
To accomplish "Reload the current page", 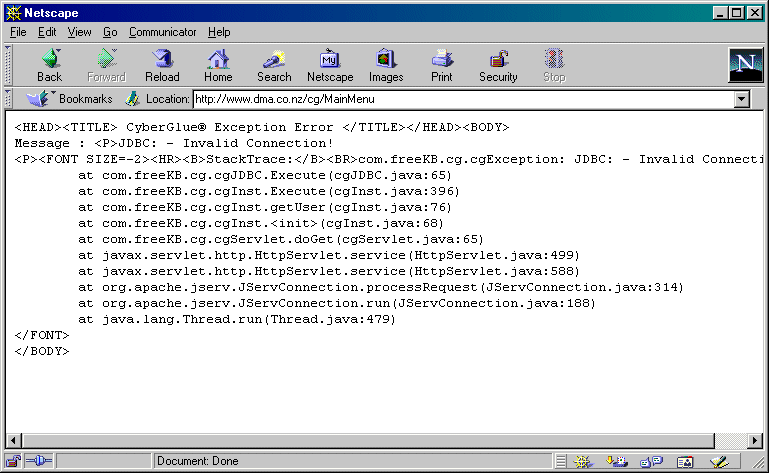I will tap(162, 66).
